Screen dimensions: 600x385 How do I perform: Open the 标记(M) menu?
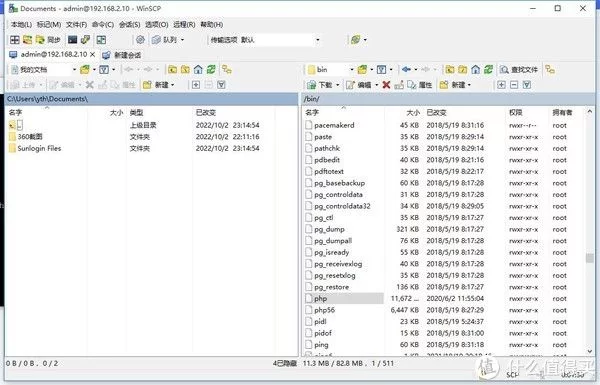click(x=49, y=24)
